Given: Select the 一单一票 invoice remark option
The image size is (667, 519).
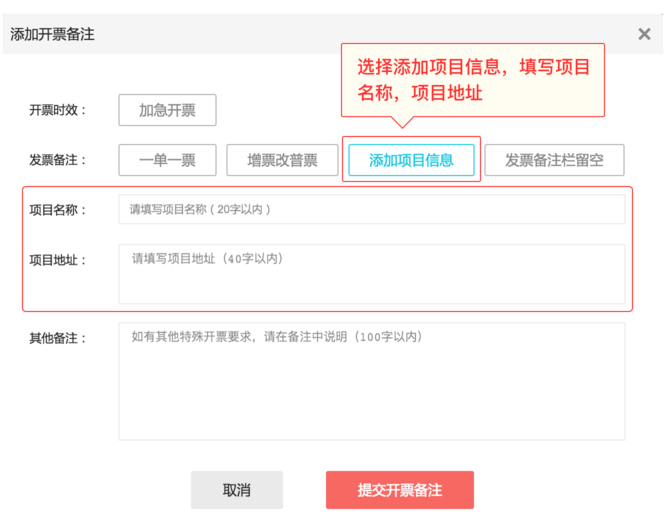Looking at the screenshot, I should tap(167, 160).
